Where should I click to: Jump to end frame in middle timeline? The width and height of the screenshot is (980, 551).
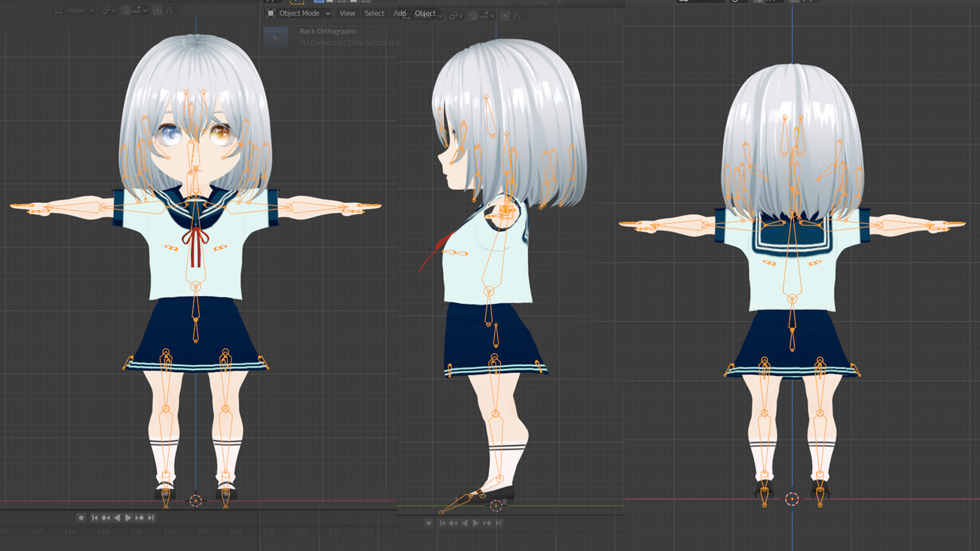498,523
